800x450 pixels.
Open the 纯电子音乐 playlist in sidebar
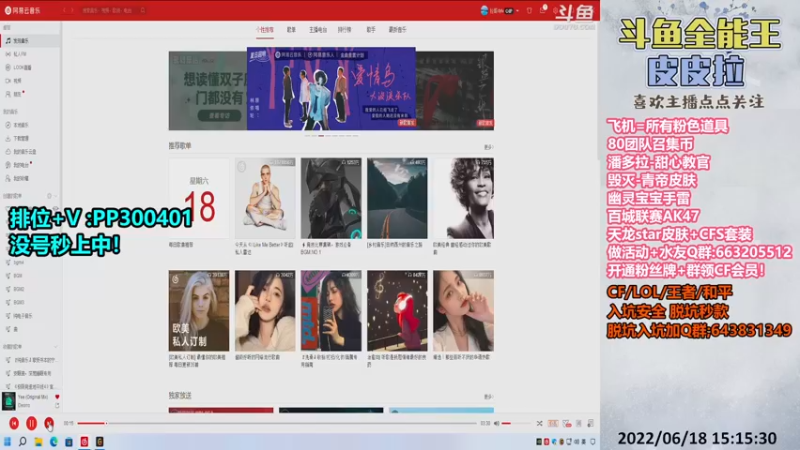[x=30, y=316]
